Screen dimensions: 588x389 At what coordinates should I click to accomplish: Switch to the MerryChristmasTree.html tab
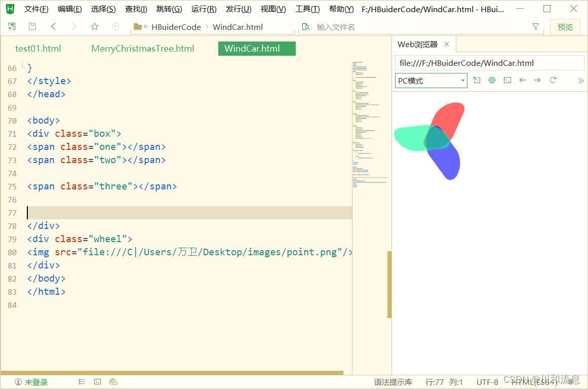[142, 49]
